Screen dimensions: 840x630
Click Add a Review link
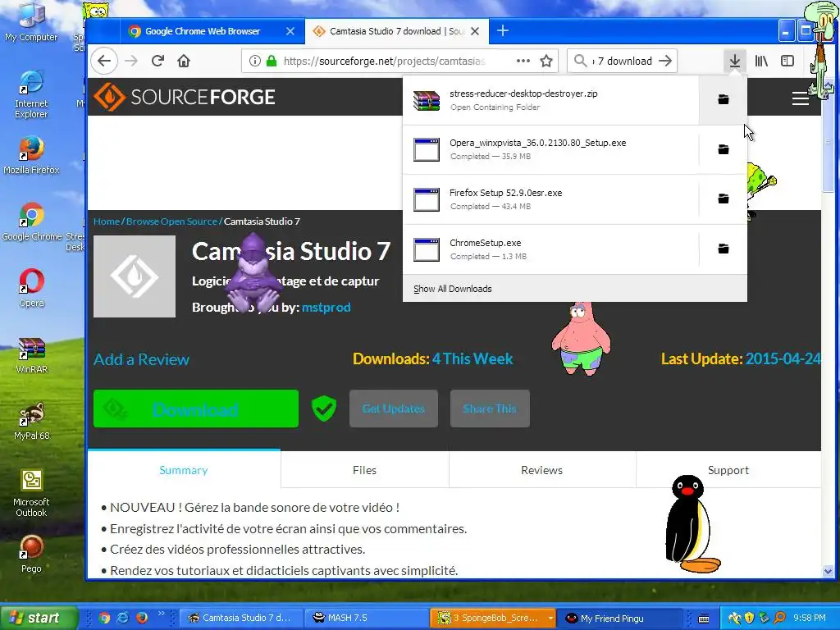(x=141, y=359)
